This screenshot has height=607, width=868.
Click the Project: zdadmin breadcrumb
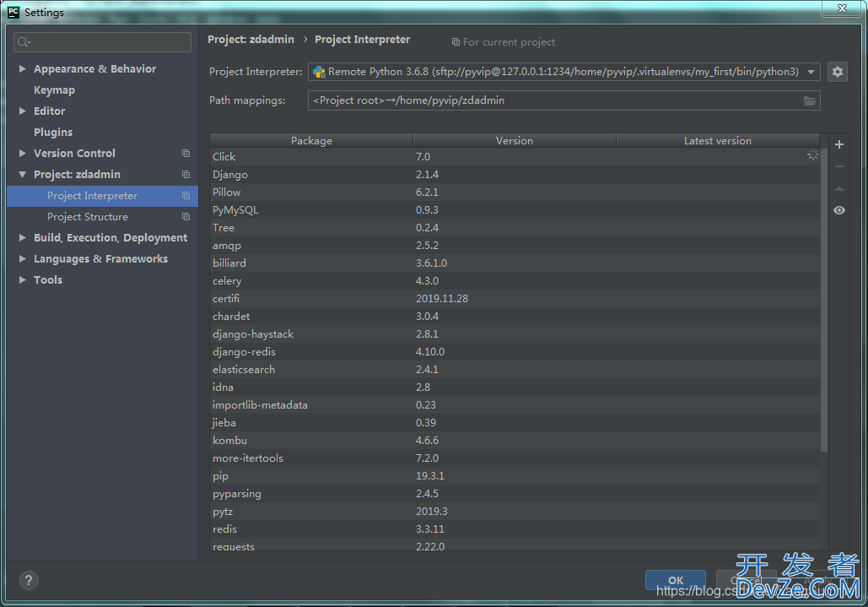tap(251, 40)
